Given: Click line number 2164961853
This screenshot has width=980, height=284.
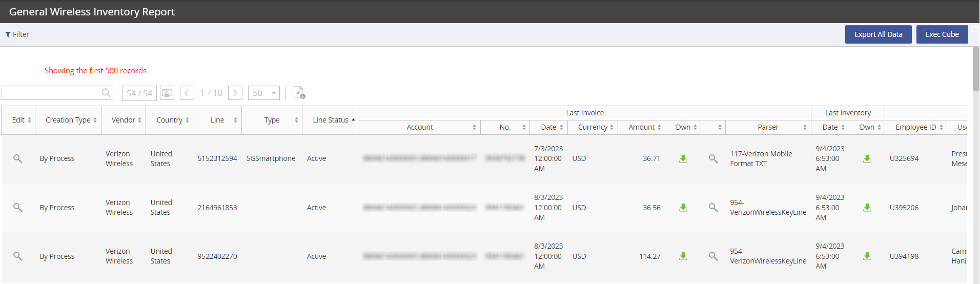Looking at the screenshot, I should click(217, 208).
